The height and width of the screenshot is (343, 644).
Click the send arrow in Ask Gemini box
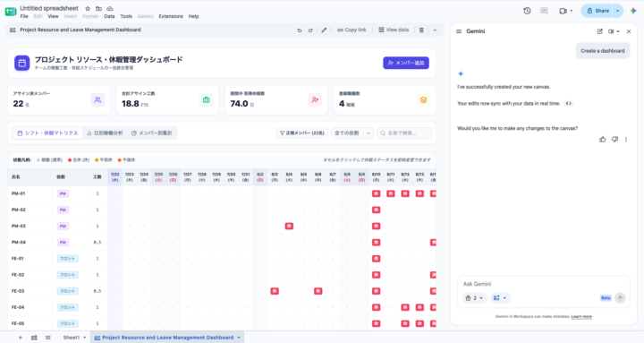point(620,297)
